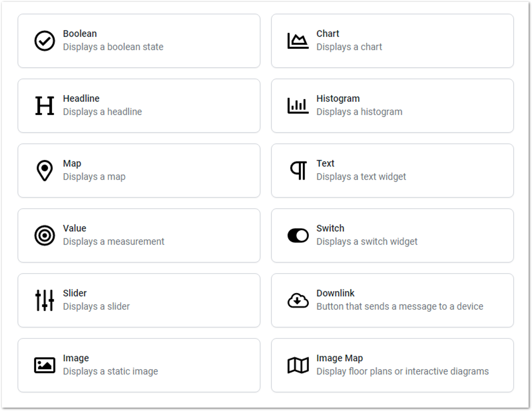Select the Downlink message button widget

392,300
